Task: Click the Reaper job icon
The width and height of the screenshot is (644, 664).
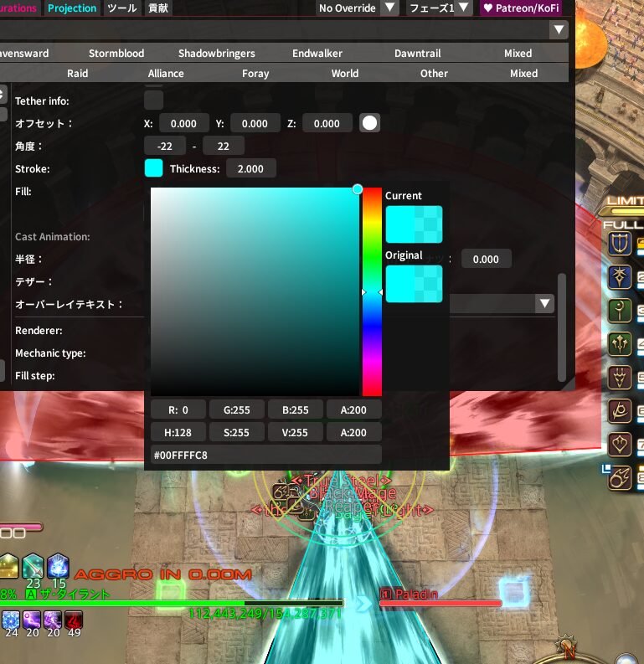Action: pos(620,377)
